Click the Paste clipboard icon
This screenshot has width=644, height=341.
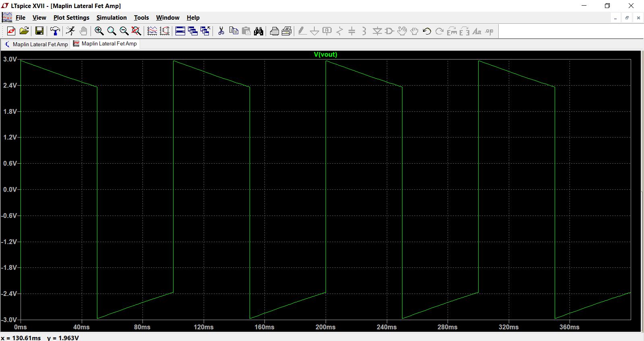(x=246, y=31)
